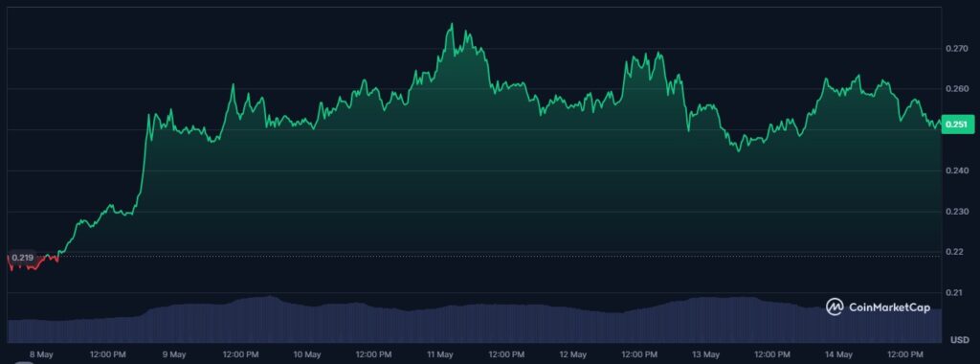Viewport: 980px width, 364px height.
Task: Click the 11 May date label
Action: (440, 354)
